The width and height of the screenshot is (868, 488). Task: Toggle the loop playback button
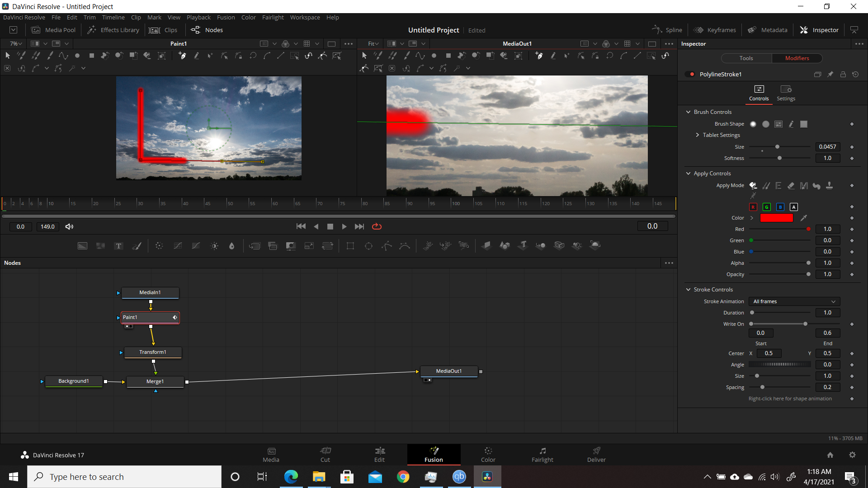pos(377,226)
